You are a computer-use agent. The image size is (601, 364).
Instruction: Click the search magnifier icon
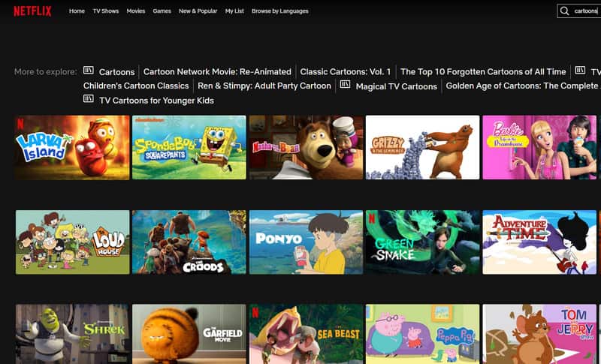point(565,11)
